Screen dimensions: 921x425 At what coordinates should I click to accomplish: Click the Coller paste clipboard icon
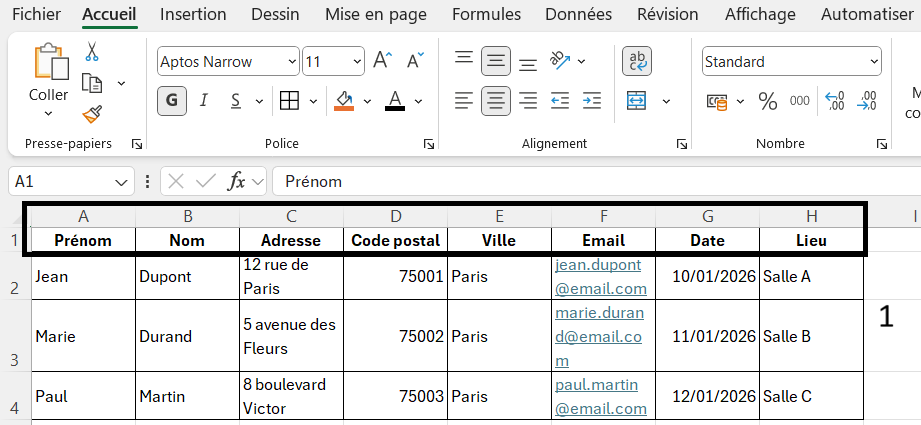pyautogui.click(x=51, y=61)
